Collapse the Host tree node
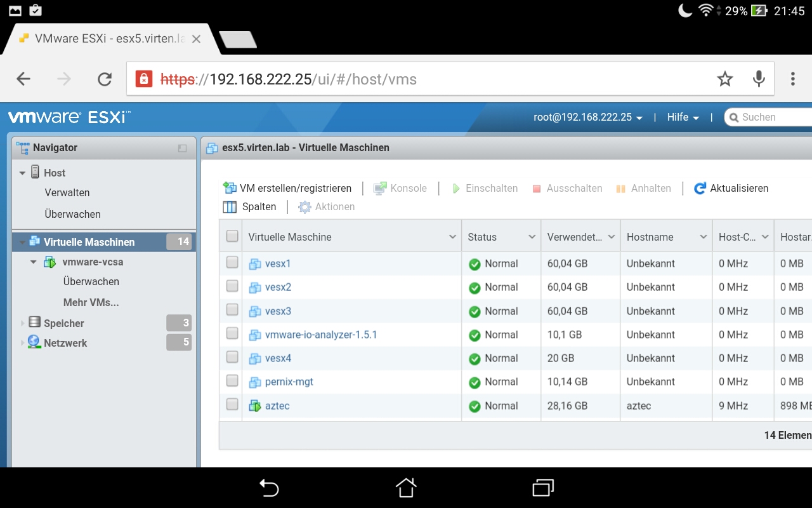Image resolution: width=812 pixels, height=508 pixels. point(22,173)
